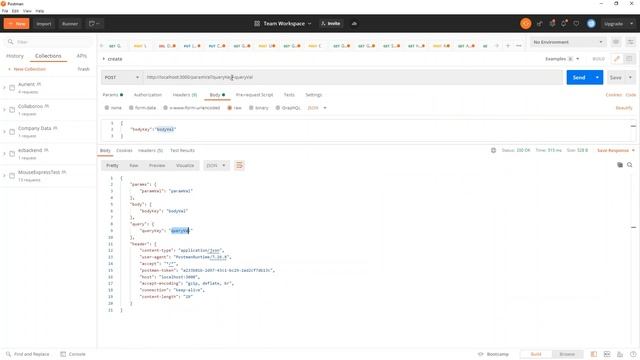Viewport: 640px width, 360px height.
Task: Click the request URL input field
Action: [x=353, y=77]
